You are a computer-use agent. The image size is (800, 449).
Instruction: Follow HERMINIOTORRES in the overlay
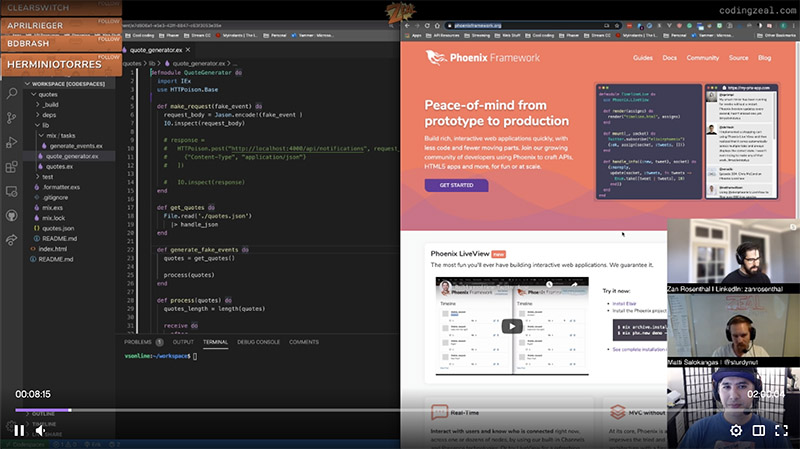point(109,57)
